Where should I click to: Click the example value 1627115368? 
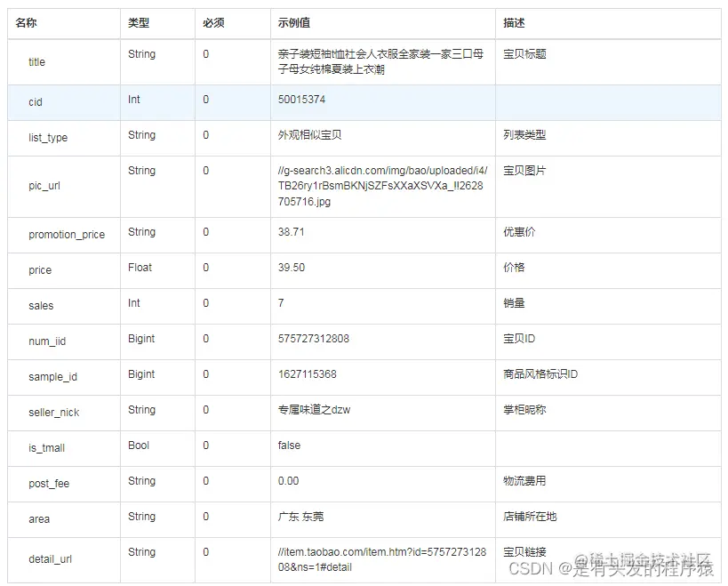tap(307, 374)
